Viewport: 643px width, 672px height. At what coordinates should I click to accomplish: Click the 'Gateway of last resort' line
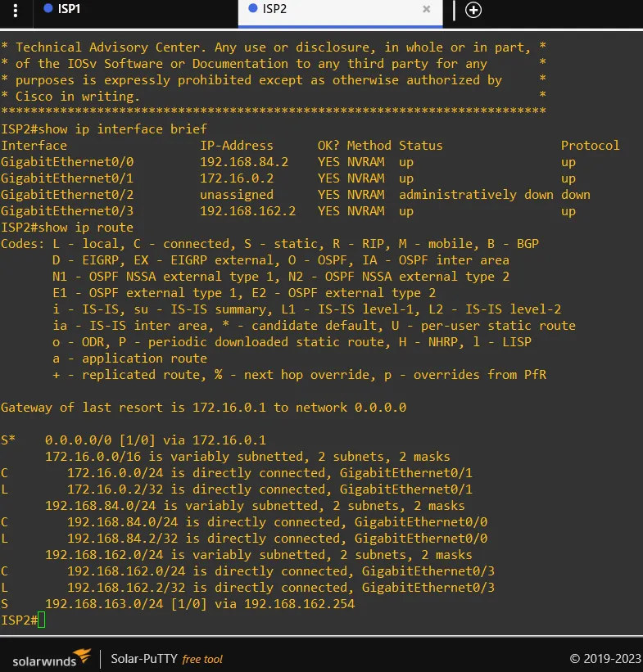coord(203,407)
